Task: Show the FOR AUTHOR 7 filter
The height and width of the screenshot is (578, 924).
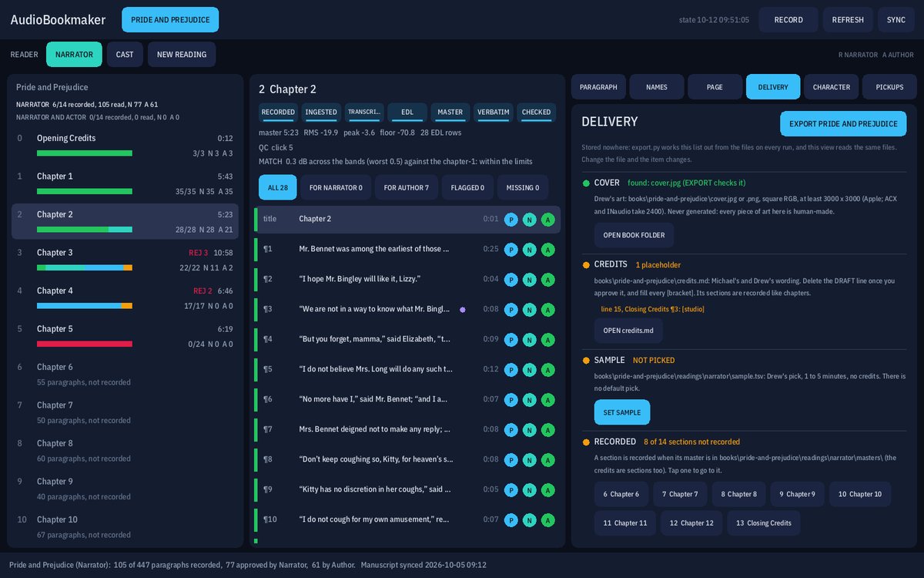Action: coord(408,187)
